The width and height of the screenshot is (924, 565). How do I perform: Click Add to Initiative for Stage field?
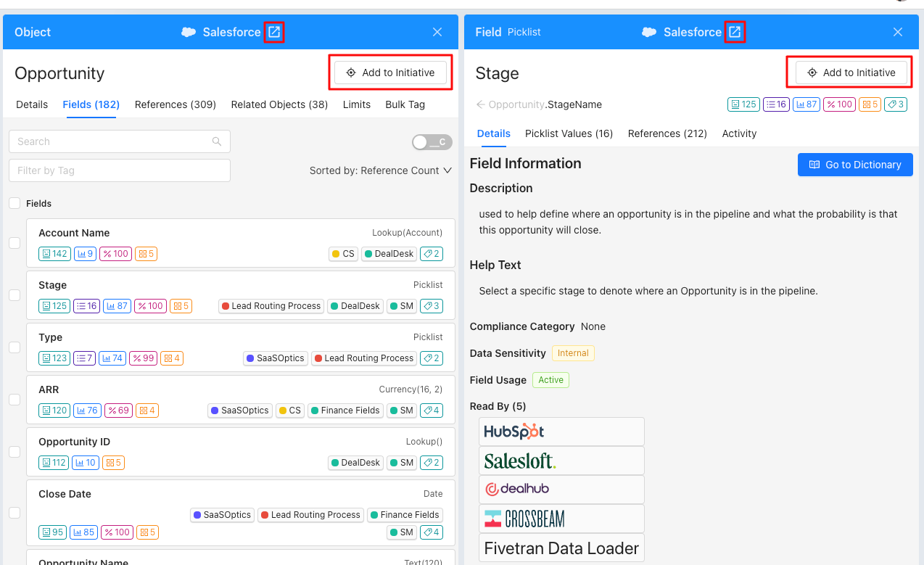(x=851, y=73)
